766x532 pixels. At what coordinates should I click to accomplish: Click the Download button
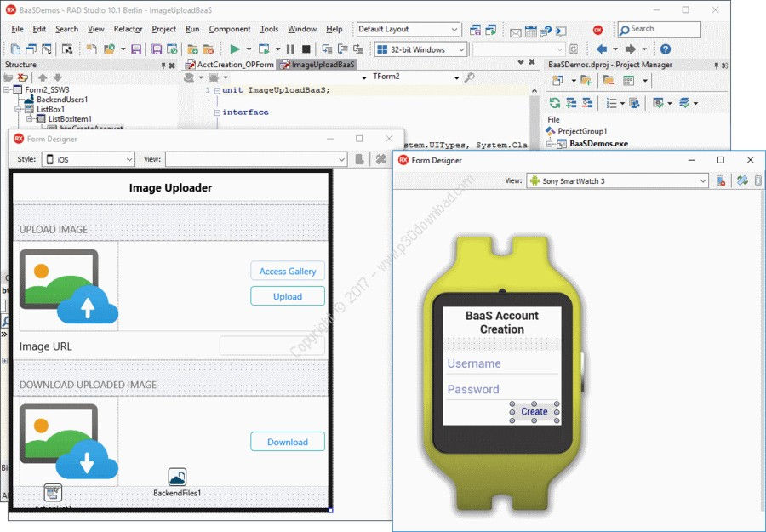pos(288,442)
